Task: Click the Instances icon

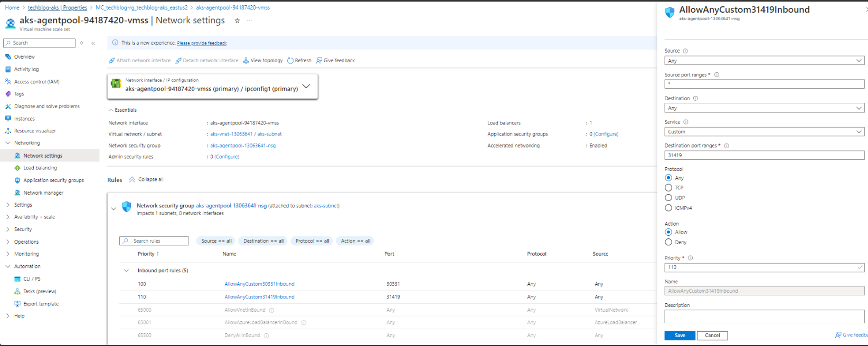Action: pyautogui.click(x=8, y=119)
